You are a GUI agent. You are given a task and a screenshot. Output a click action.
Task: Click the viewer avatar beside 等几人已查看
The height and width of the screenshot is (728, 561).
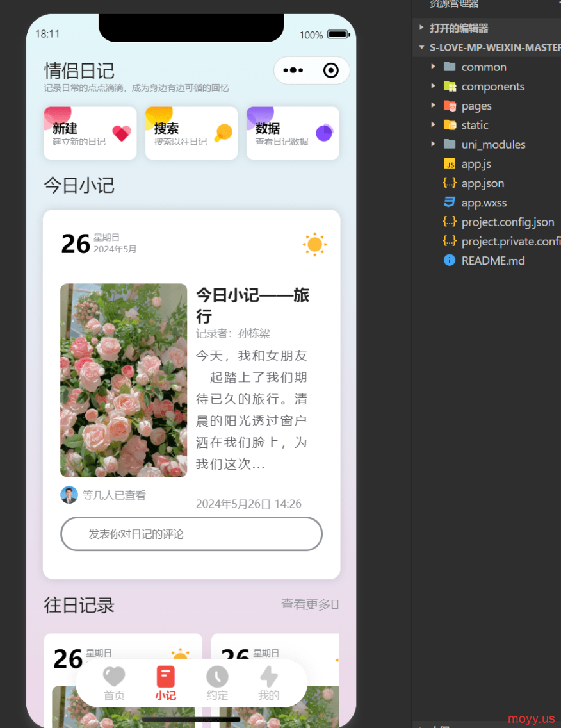[69, 495]
